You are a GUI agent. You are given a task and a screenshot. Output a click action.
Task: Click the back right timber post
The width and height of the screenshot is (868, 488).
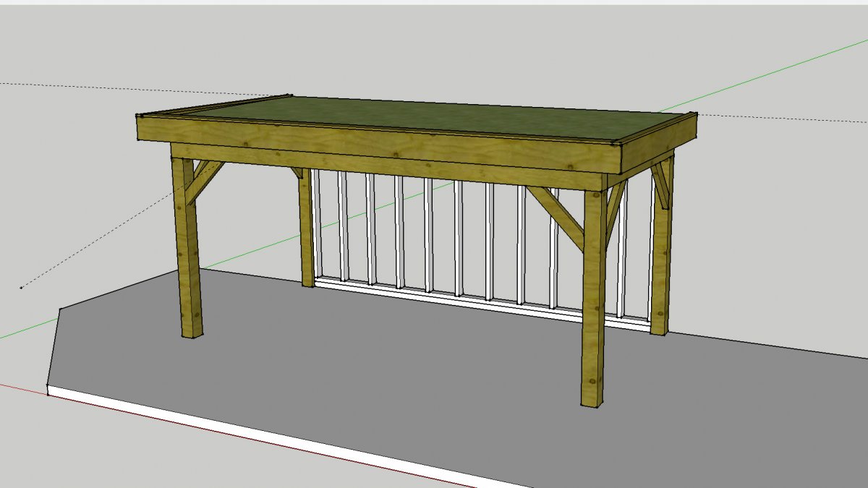(660, 260)
